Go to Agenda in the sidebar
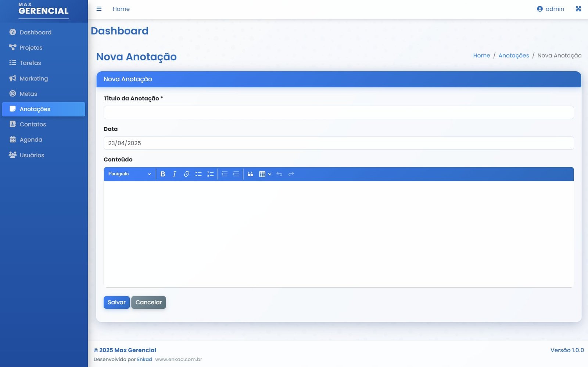This screenshot has height=367, width=588. click(31, 140)
